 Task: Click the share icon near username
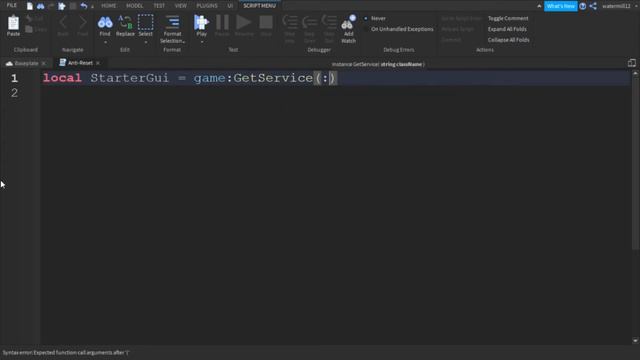point(593,6)
